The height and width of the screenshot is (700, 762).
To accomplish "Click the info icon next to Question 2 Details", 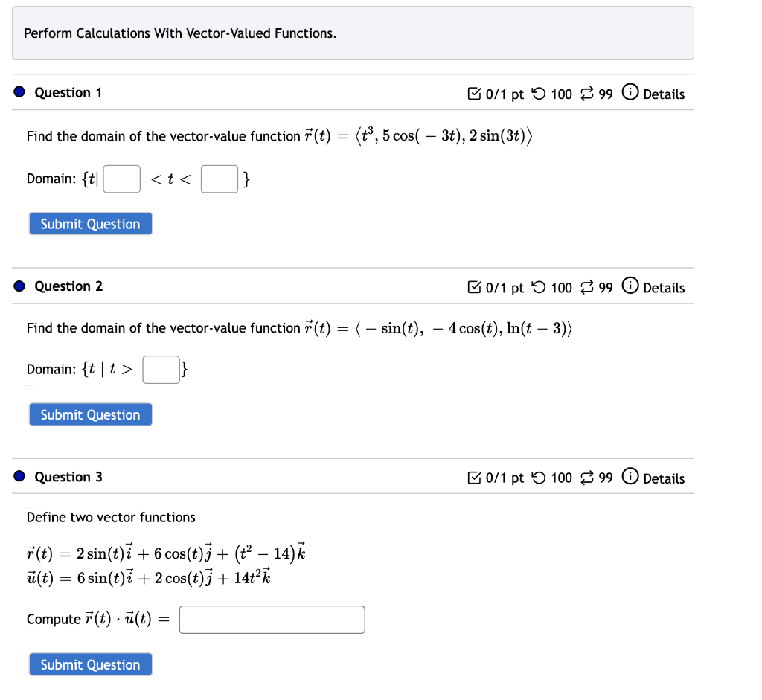I will (x=630, y=287).
